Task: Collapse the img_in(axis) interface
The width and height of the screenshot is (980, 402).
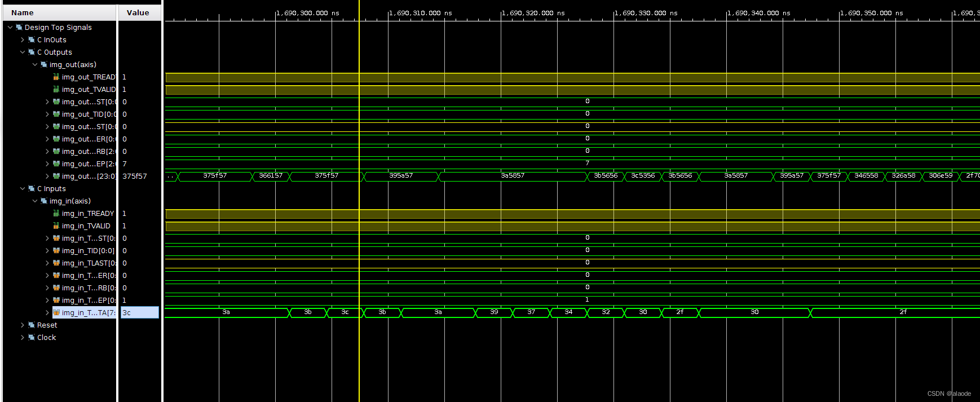Action: tap(35, 201)
